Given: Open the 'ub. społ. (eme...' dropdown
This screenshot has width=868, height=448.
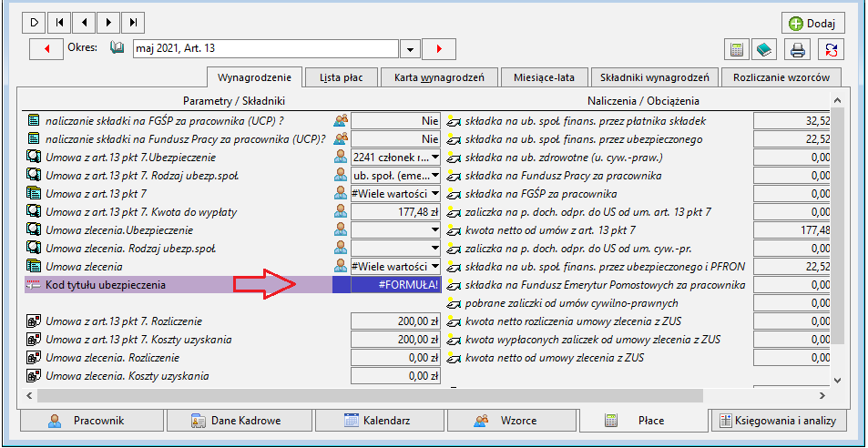Looking at the screenshot, I should [x=396, y=176].
